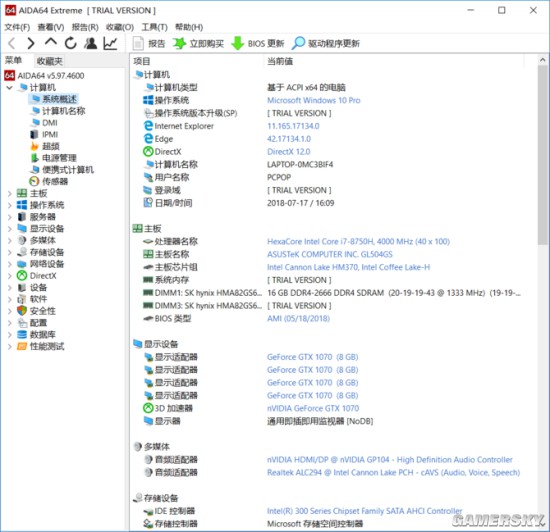Select 传感器 in the sidebar tree
550x532 pixels.
pos(55,181)
